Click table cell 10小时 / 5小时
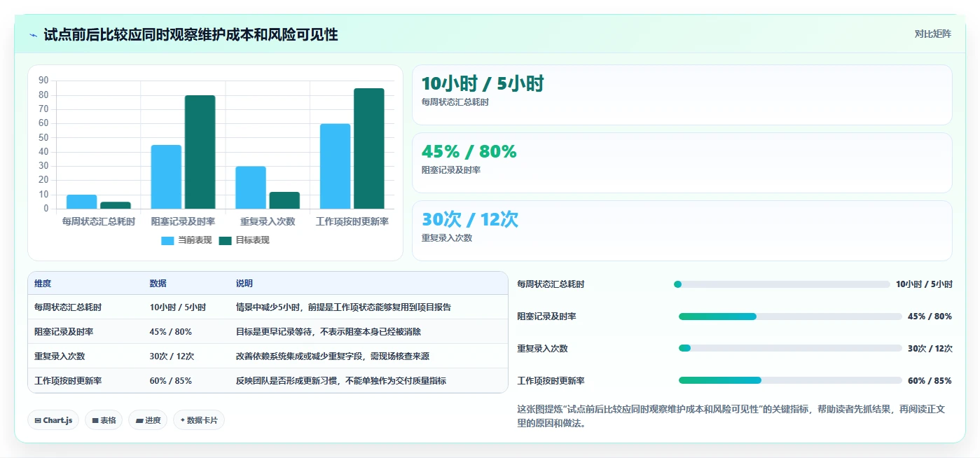 178,307
